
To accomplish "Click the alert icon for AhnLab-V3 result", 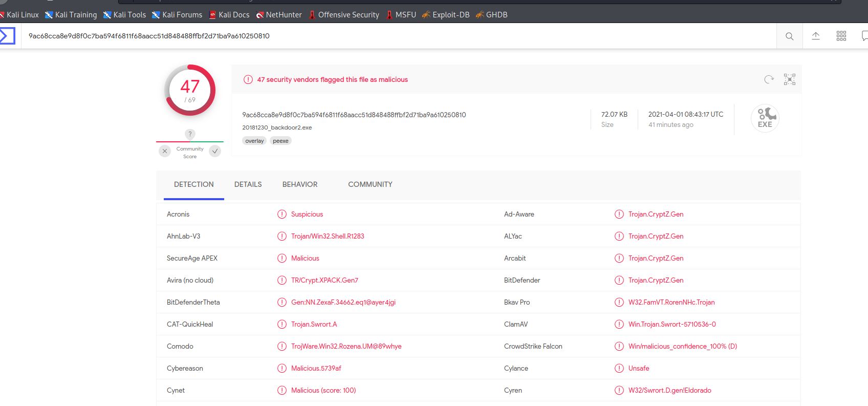I will click(x=282, y=237).
